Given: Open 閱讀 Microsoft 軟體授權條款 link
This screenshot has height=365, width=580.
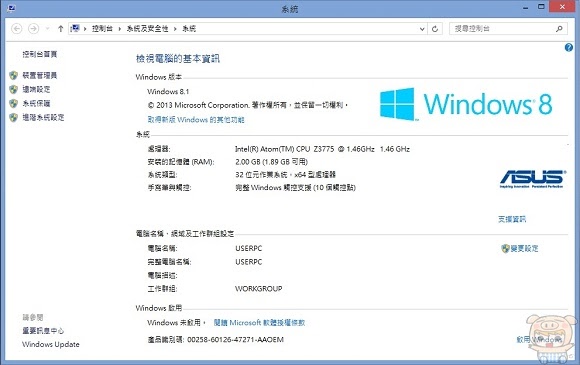Looking at the screenshot, I should 259,322.
